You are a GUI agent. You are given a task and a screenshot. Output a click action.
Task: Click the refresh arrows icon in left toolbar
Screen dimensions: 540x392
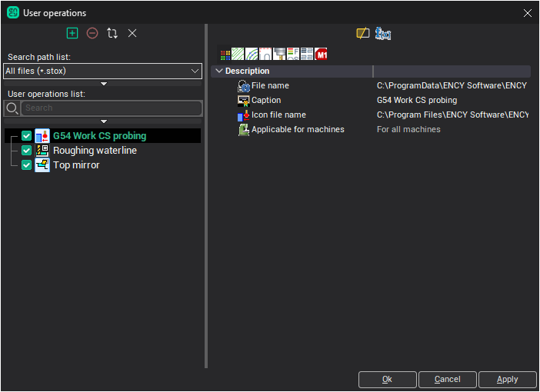coord(112,33)
